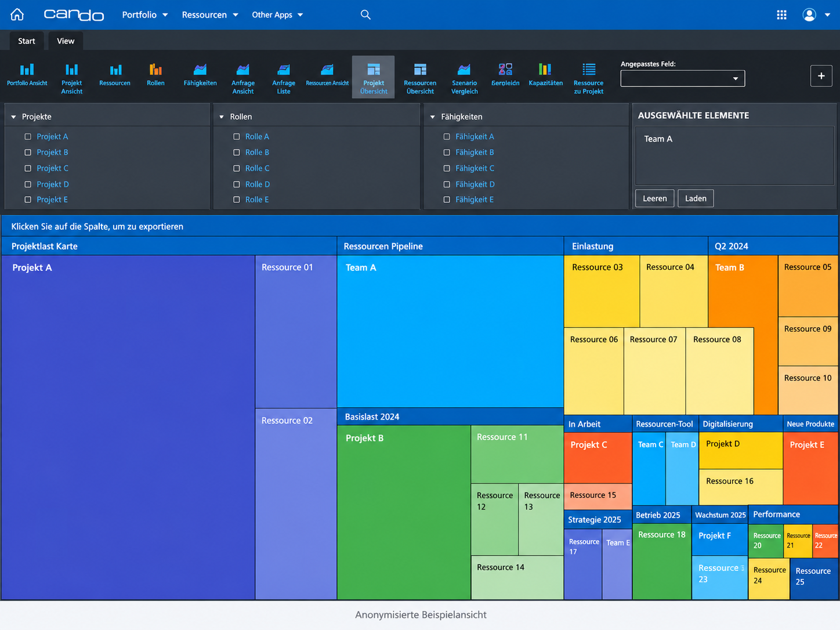Open the Other Apps dropdown
This screenshot has width=840, height=630.
(x=277, y=15)
